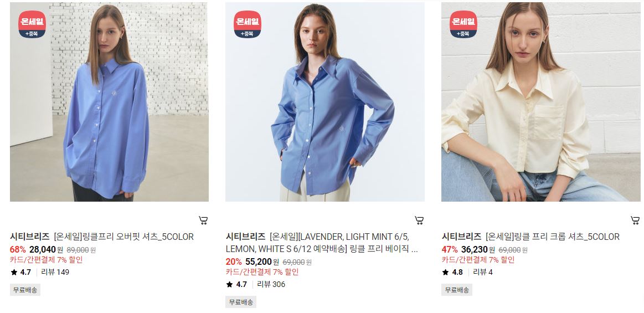View 리뷰 4 reviews
The image size is (644, 313).
click(x=483, y=272)
